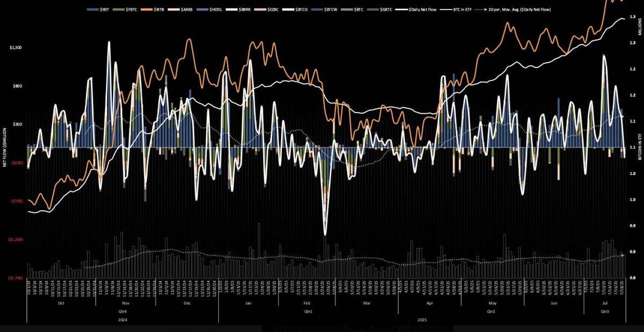Image resolution: width=644 pixels, height=332 pixels.
Task: Click the $1,300 axis label
Action: click(16, 48)
